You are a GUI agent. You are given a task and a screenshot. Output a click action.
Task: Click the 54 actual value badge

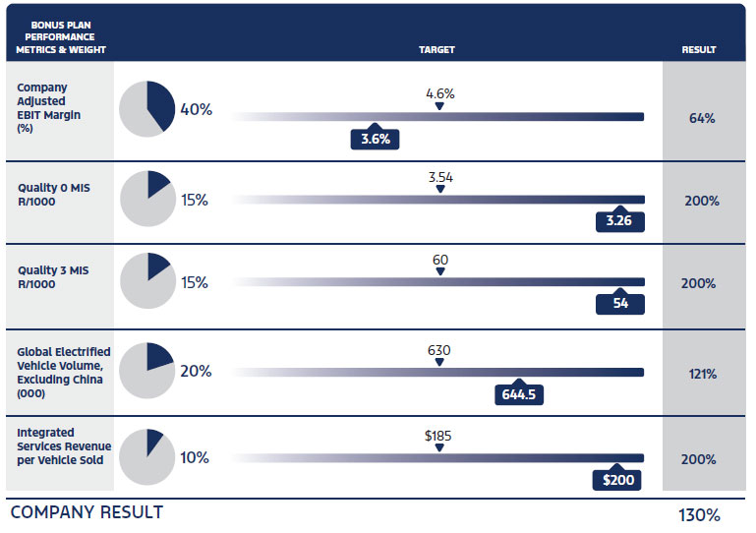(x=620, y=304)
